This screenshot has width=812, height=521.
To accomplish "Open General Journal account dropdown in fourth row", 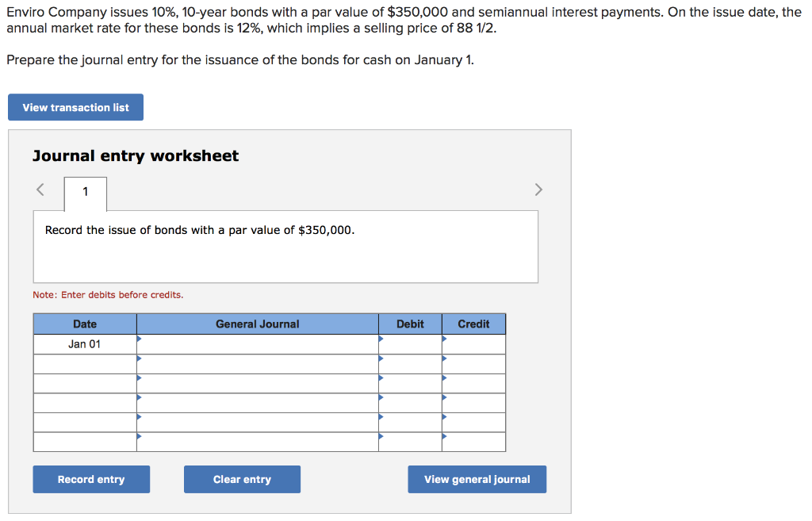I will pos(258,403).
